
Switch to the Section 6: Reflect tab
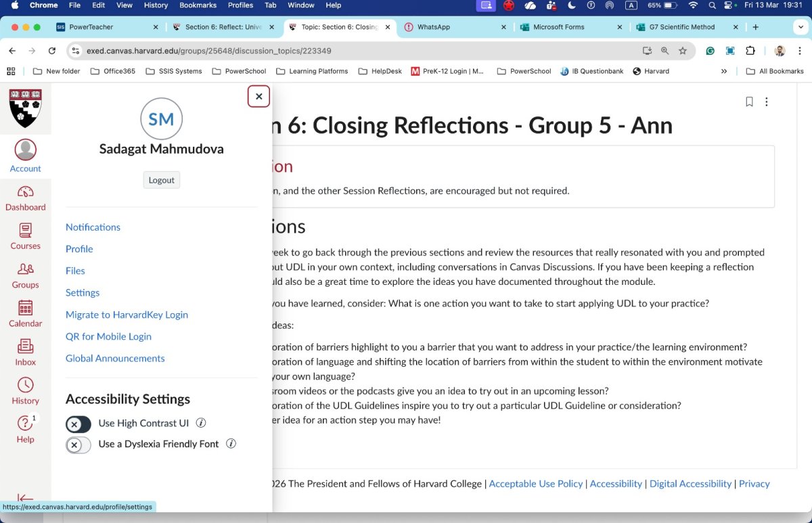pos(223,27)
